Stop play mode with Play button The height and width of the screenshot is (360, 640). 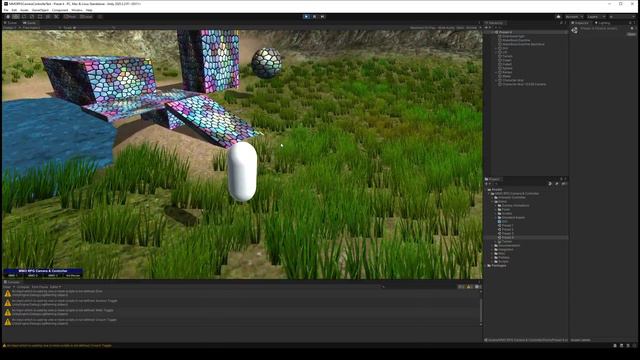306,17
